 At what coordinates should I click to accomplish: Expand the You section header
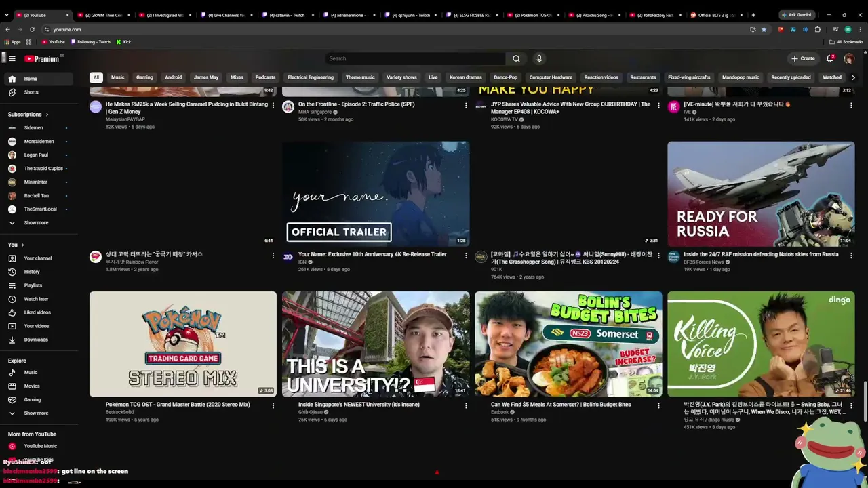16,245
